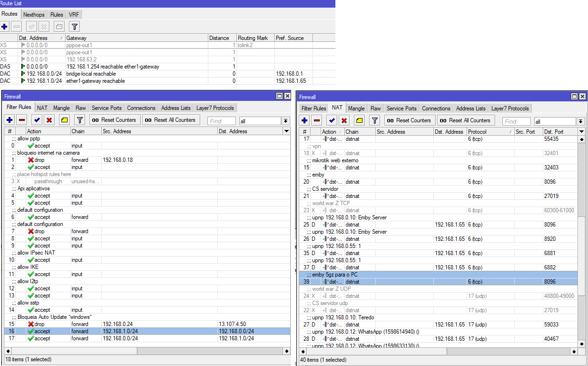
Task: Open the filter funnel in Route List
Action: (74, 26)
